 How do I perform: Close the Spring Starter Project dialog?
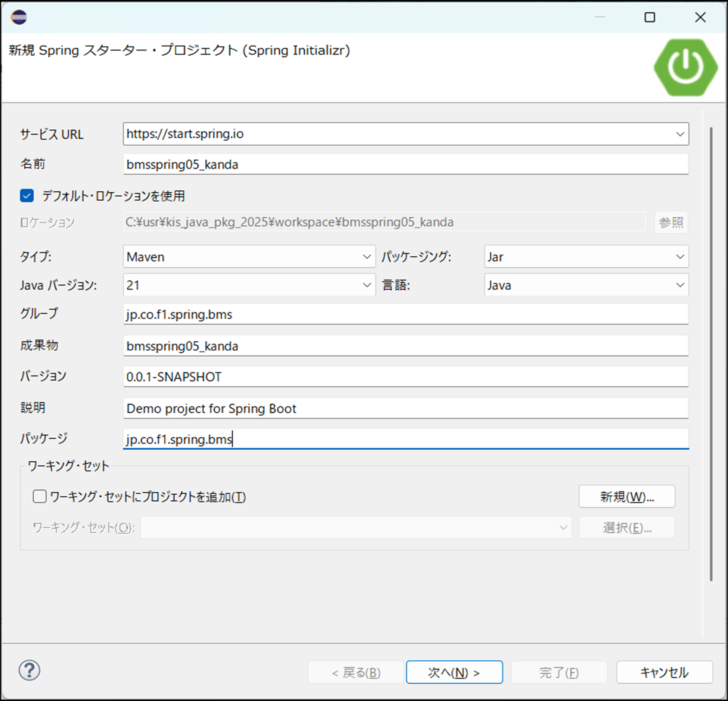(700, 17)
